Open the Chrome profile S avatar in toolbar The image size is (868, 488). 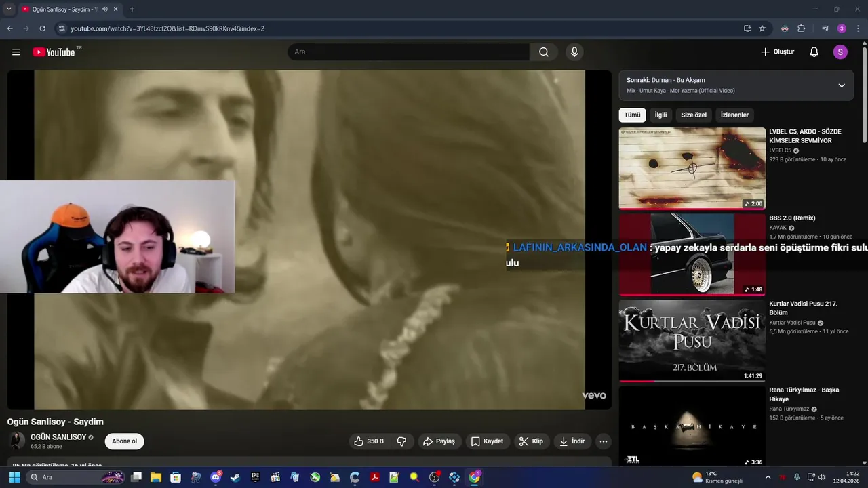click(x=842, y=28)
